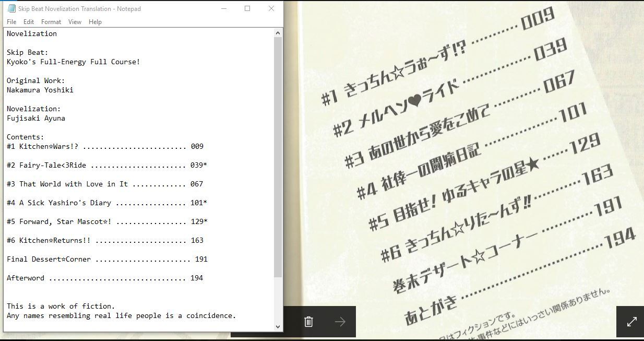Open the Help menu in Notepad
Image resolution: width=644 pixels, height=341 pixels.
[95, 22]
